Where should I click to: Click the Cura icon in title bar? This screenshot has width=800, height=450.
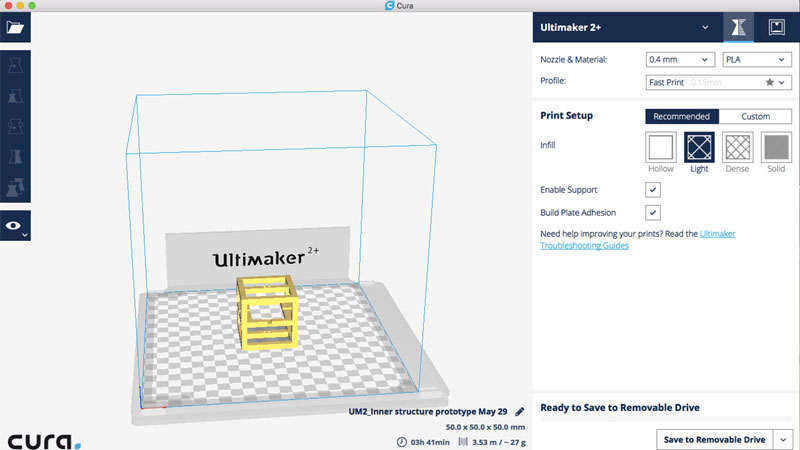389,6
